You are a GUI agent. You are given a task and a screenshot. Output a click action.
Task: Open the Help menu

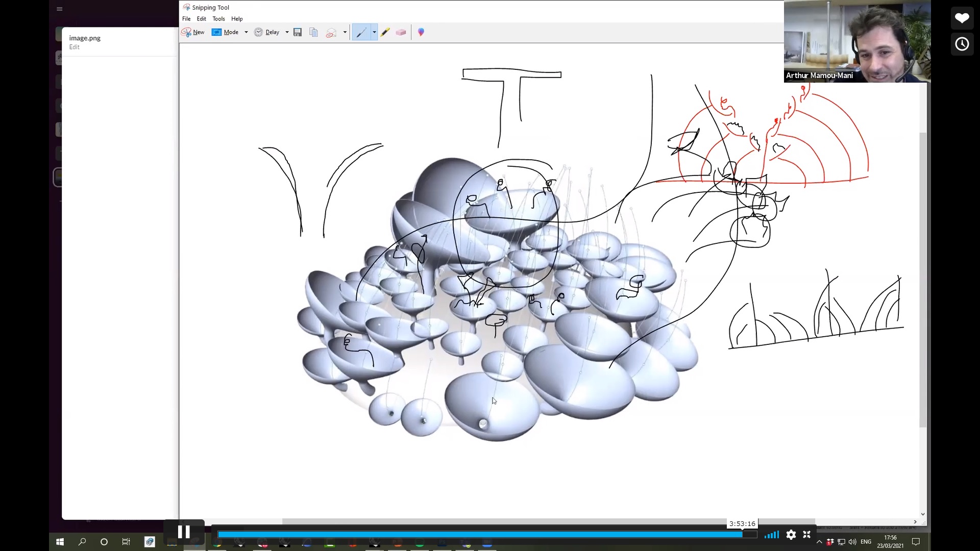[x=237, y=19]
